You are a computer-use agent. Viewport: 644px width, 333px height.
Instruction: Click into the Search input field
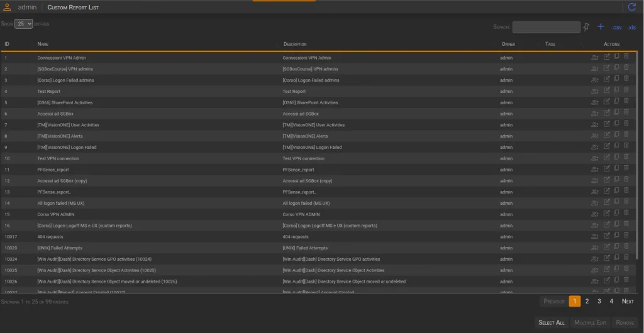coord(547,27)
